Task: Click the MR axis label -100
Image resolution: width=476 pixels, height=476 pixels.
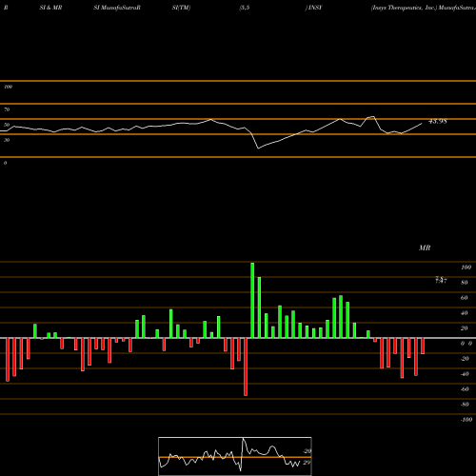Action: click(x=466, y=420)
